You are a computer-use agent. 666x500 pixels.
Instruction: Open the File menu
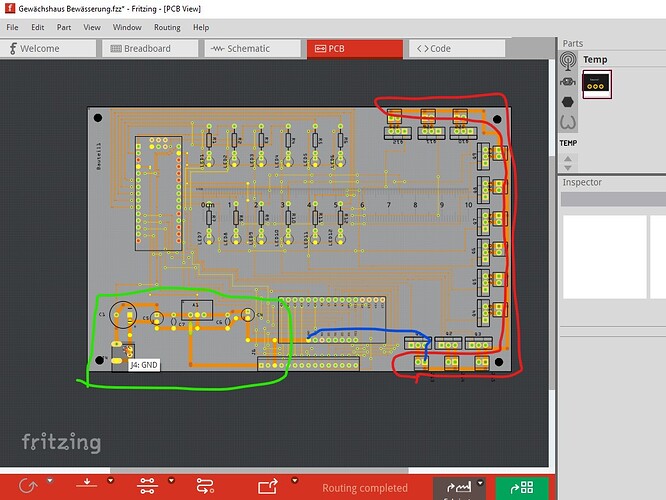[x=12, y=27]
